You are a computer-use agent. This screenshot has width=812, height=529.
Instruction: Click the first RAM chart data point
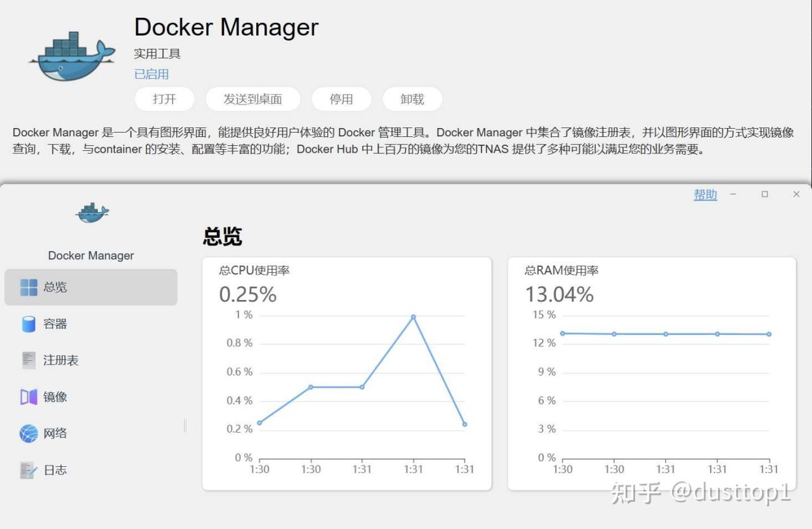(x=563, y=333)
